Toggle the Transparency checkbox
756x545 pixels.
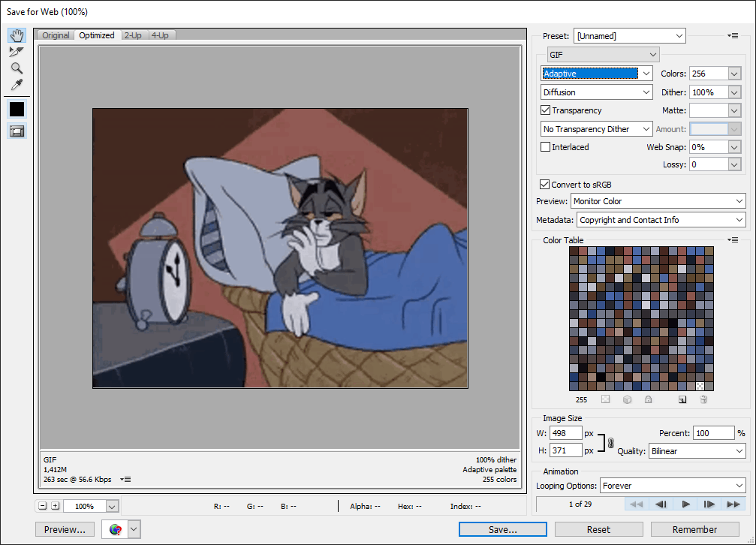[x=545, y=110]
